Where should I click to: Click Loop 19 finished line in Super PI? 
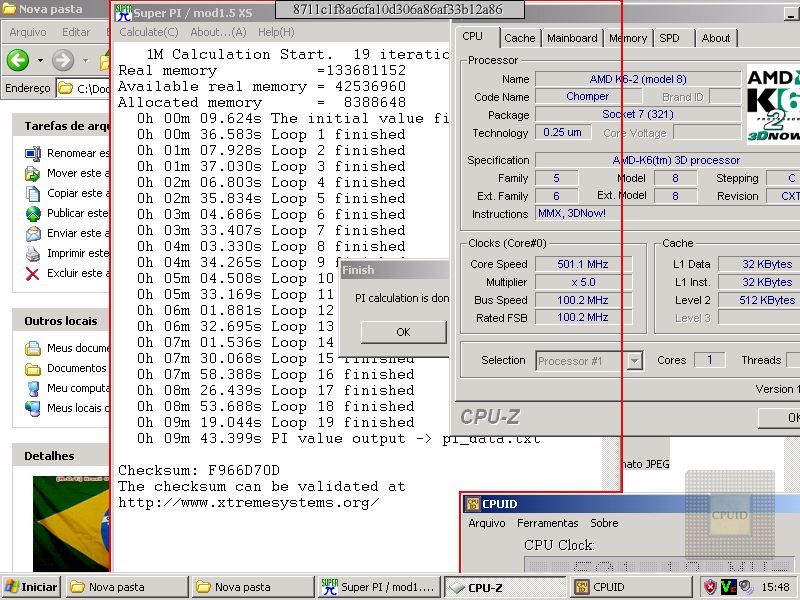(276, 422)
